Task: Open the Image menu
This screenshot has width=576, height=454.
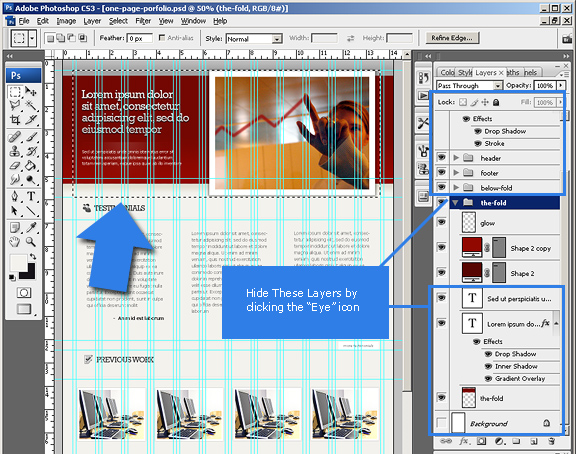Action: [66, 21]
